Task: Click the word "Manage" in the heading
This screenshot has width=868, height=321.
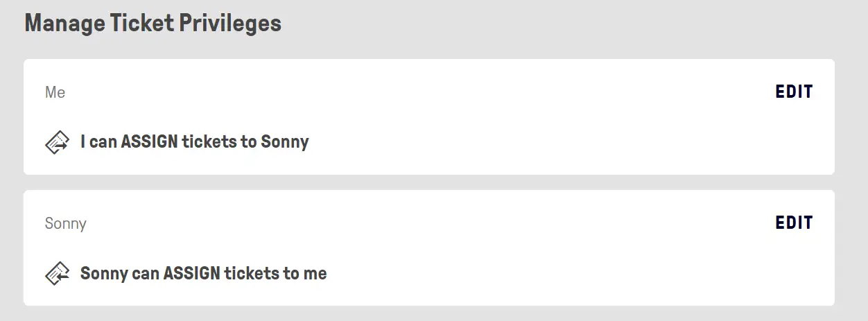Action: 64,23
